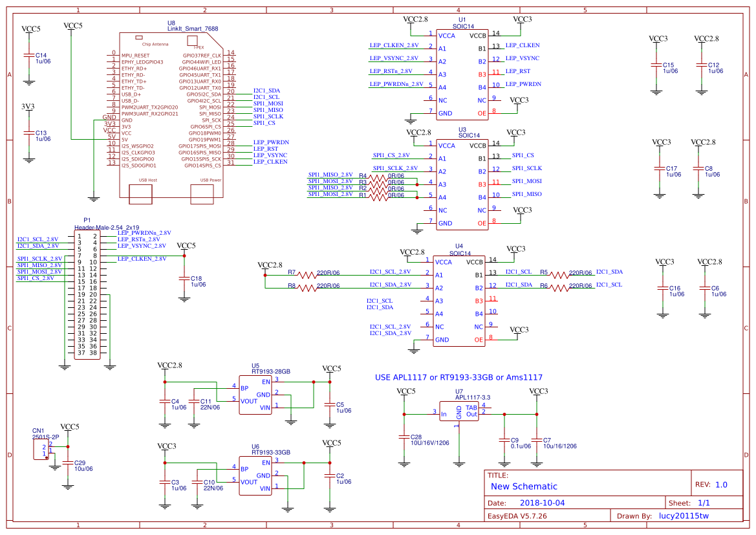Select capacitor C29 10u/06 label
756x535 pixels.
(x=83, y=466)
